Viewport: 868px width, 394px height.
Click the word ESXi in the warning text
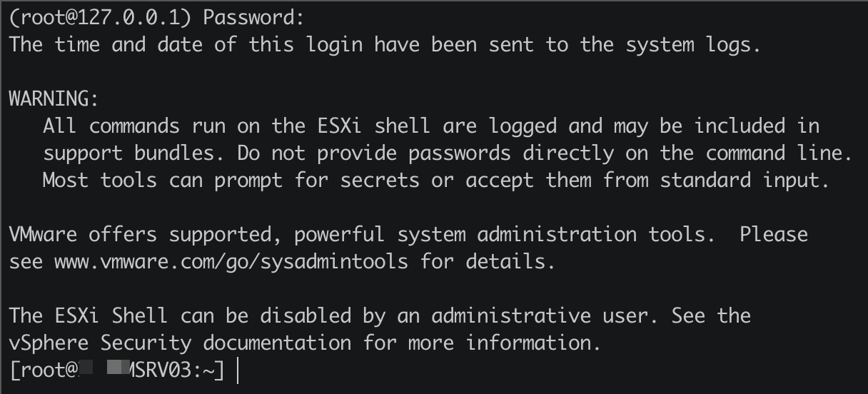[x=340, y=126]
